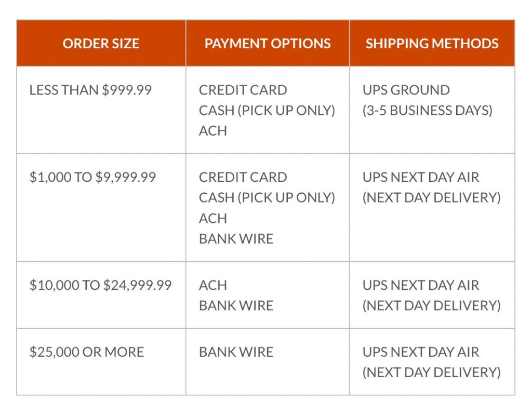Screen dimensions: 532x415
Task: Click BANK WIRE in the $25,000 OR MORE row
Action: tap(236, 352)
